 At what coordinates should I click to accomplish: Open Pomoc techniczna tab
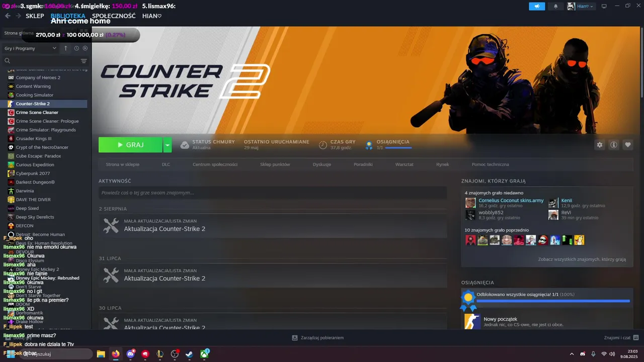click(490, 164)
